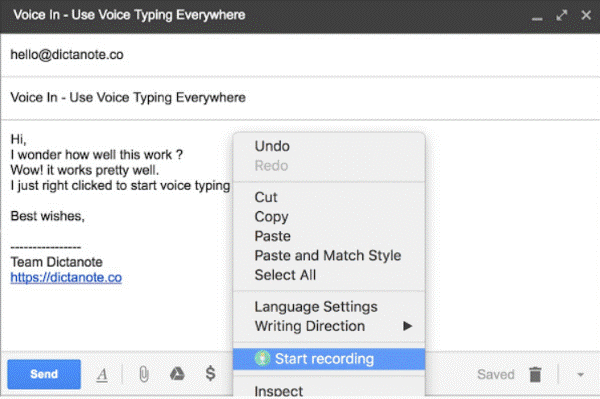Image resolution: width=600 pixels, height=399 pixels.
Task: Expand compose window to full screen
Action: (561, 15)
